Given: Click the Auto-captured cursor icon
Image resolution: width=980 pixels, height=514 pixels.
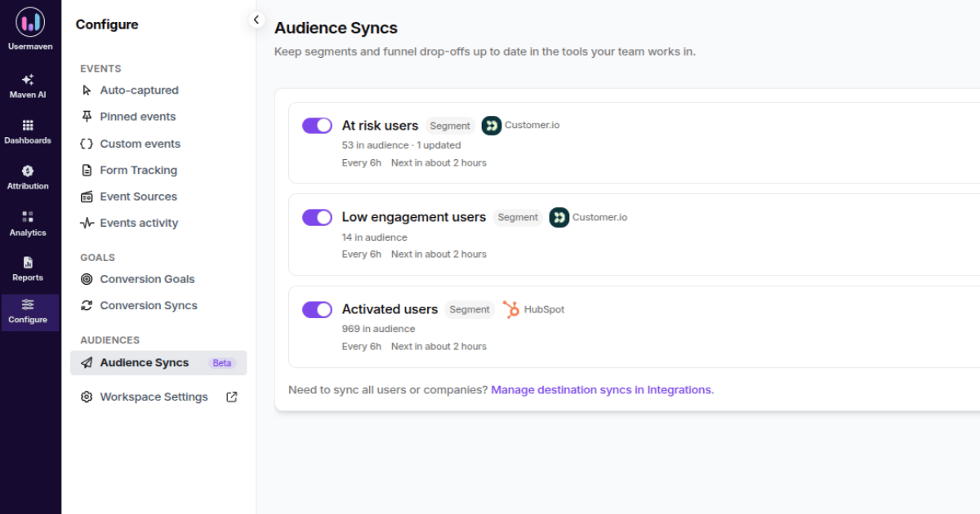Looking at the screenshot, I should click(x=87, y=91).
